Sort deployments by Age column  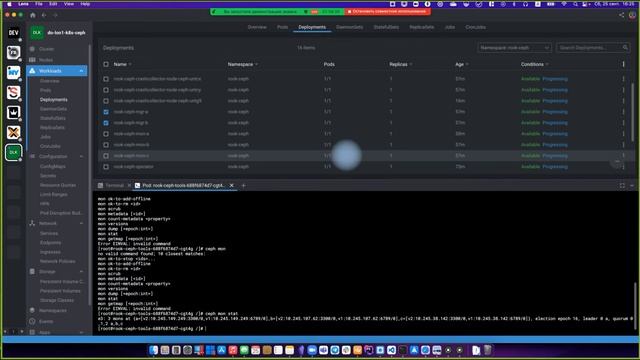point(459,64)
